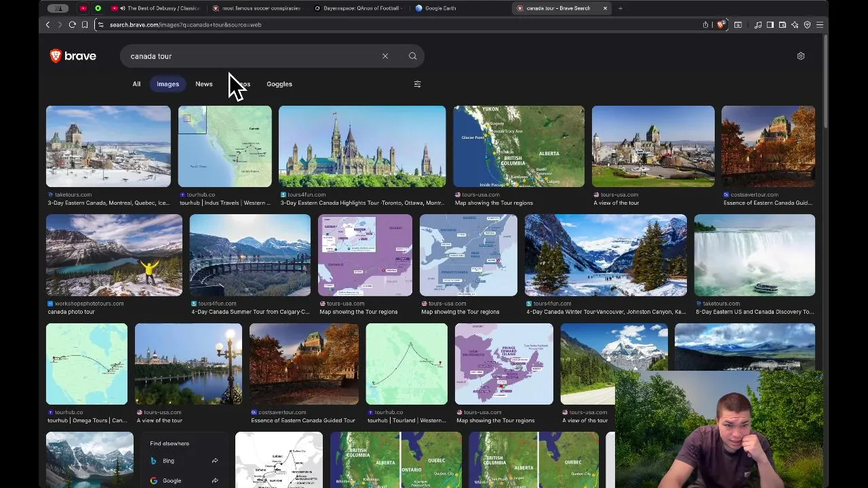Open site settings icon in address bar
Screen dimensions: 868x488
(100, 24)
